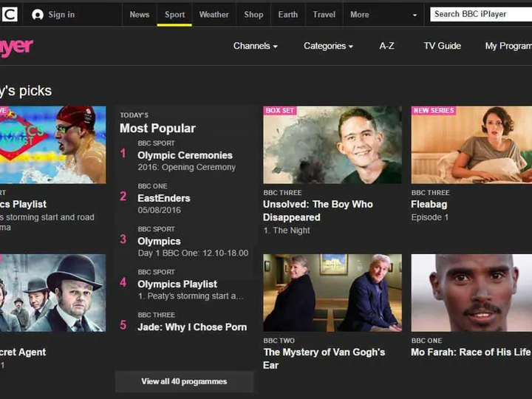Open the Van Gogh's Ear thumbnail
Viewport: 532px width, 399px height.
click(x=332, y=293)
